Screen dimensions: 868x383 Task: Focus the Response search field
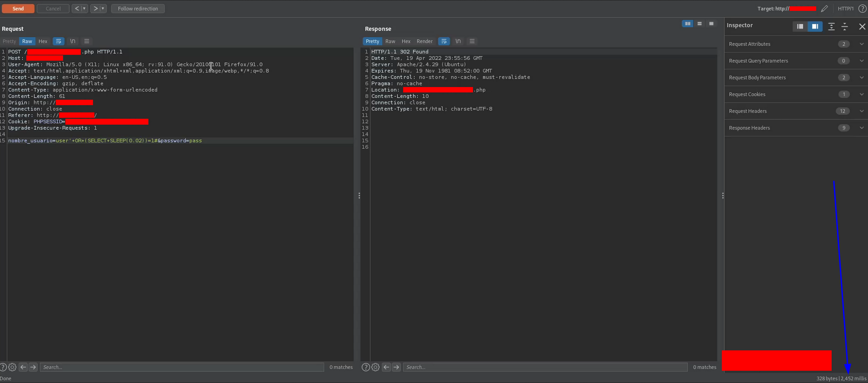point(545,367)
